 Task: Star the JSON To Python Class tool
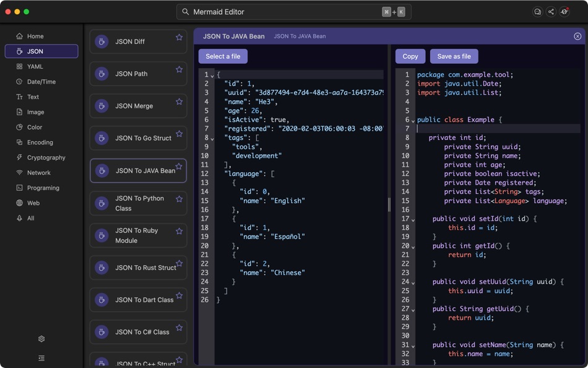[179, 199]
